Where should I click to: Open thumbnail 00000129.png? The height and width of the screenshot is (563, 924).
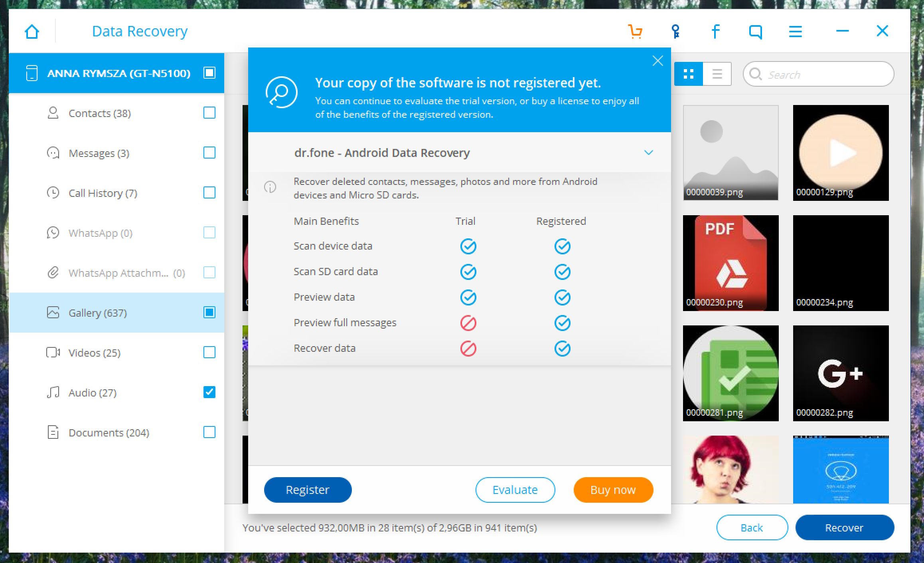click(841, 153)
